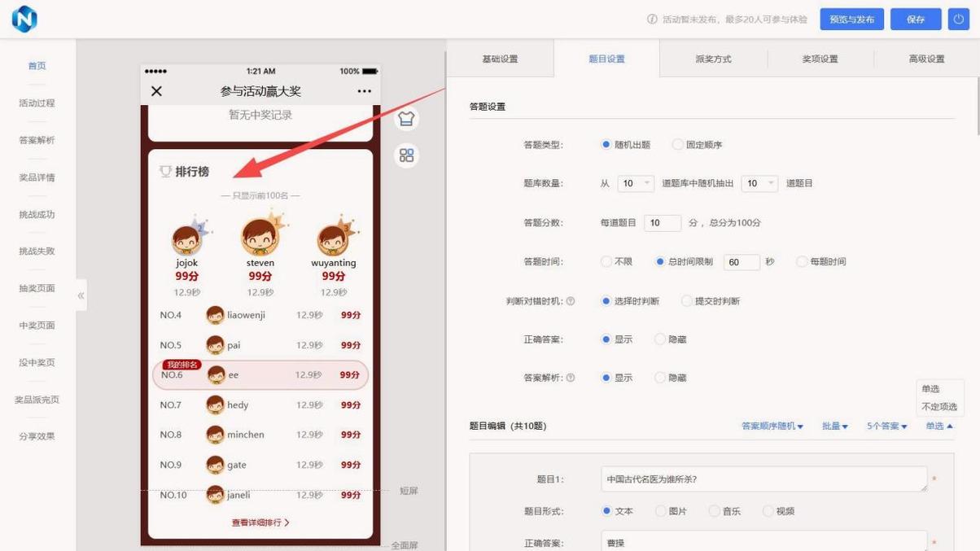Open 奖品详情 in the left sidebar
Image resolution: width=980 pixels, height=551 pixels.
tap(37, 177)
